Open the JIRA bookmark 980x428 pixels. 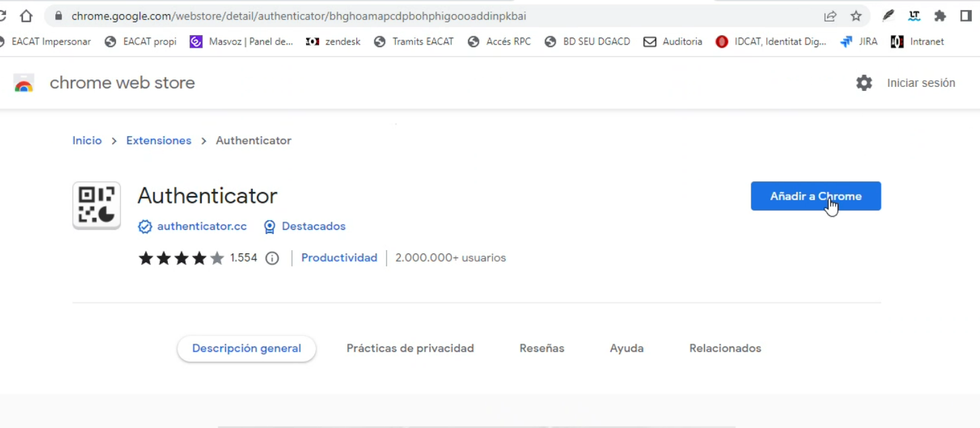859,42
